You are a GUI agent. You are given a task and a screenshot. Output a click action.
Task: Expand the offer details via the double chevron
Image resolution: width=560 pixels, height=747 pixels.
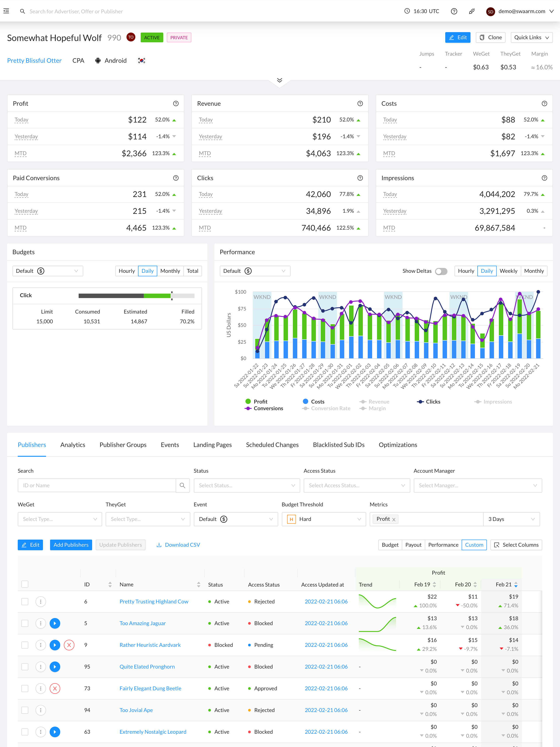click(280, 80)
